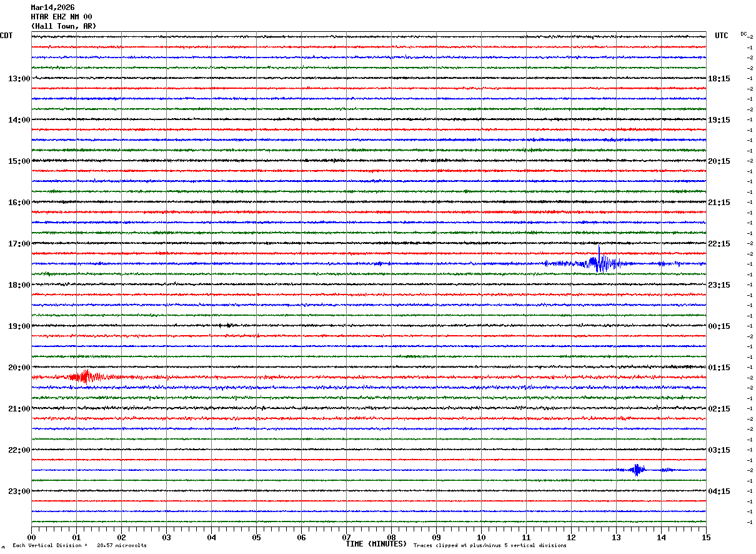Click the date label Mar14,2026
This screenshot has width=756, height=554.
tap(52, 8)
